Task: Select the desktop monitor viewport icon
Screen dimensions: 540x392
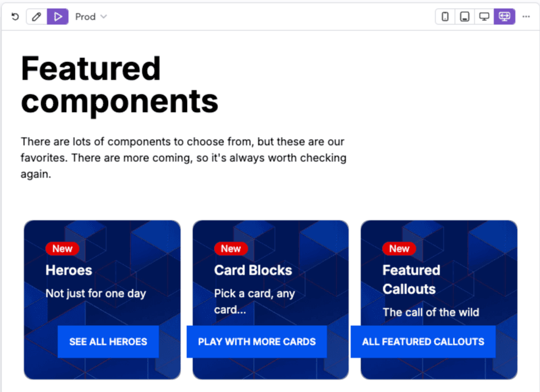Action: 484,16
